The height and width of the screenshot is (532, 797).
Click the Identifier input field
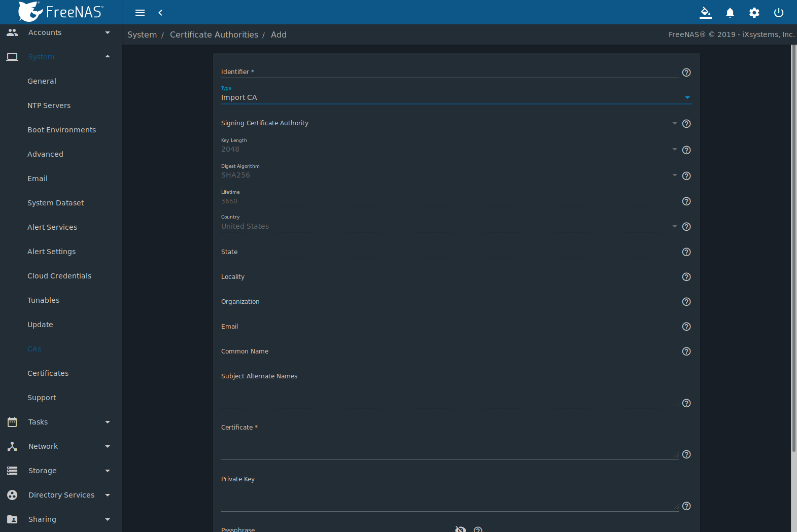point(450,72)
